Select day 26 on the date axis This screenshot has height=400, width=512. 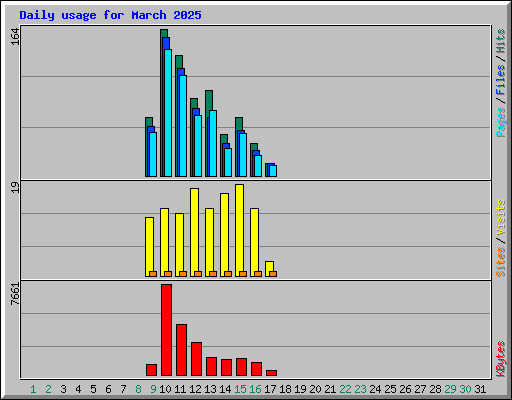click(x=405, y=389)
